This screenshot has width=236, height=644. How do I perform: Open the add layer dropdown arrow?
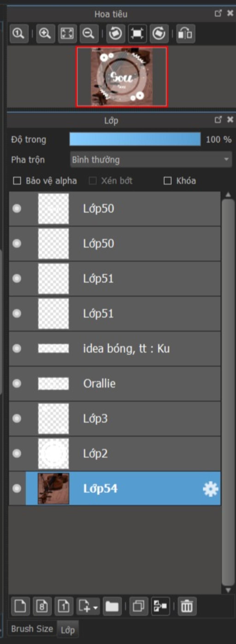[95, 607]
